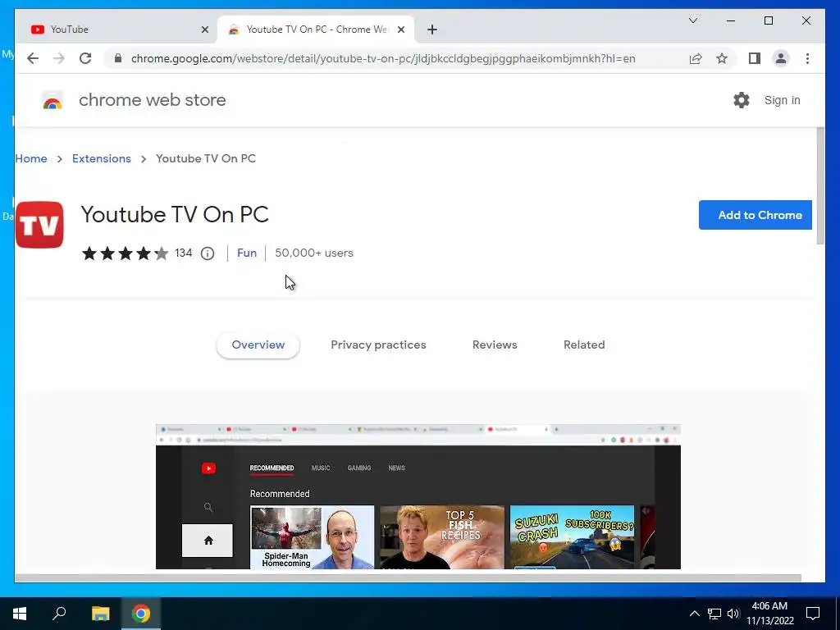Click the rating info circle icon

point(208,253)
